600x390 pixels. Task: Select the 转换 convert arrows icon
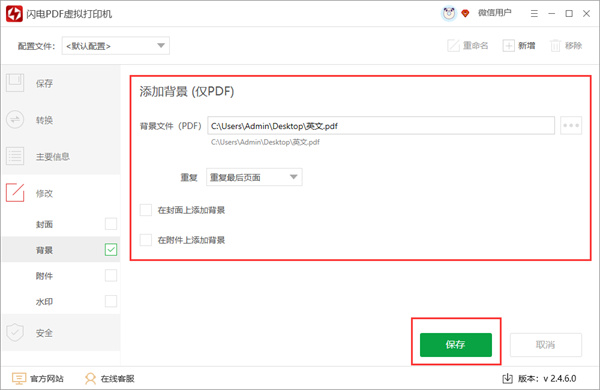(x=15, y=120)
